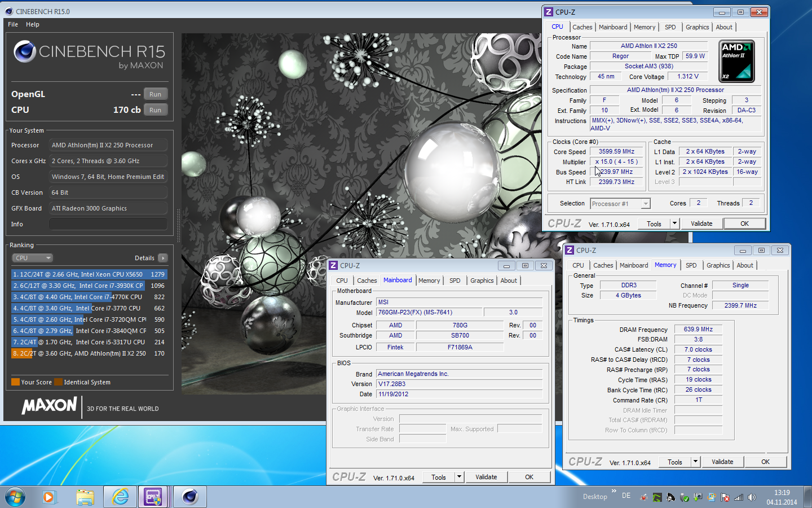The height and width of the screenshot is (508, 812).
Task: Click Validate in Memory window
Action: click(723, 462)
